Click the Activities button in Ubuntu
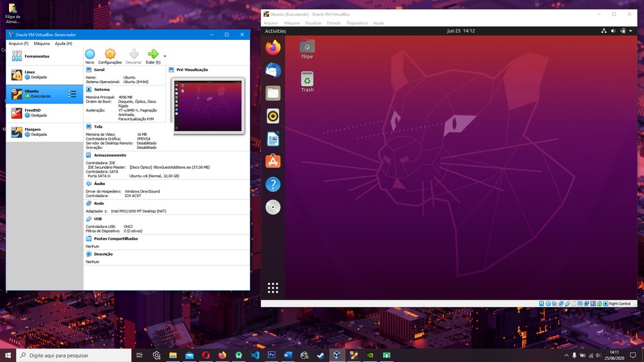 (275, 31)
